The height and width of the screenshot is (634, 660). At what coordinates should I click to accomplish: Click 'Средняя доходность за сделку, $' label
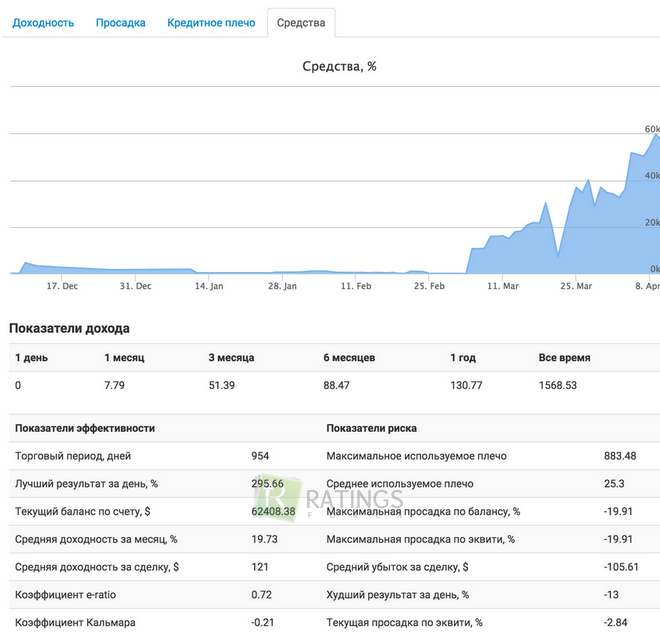[97, 567]
